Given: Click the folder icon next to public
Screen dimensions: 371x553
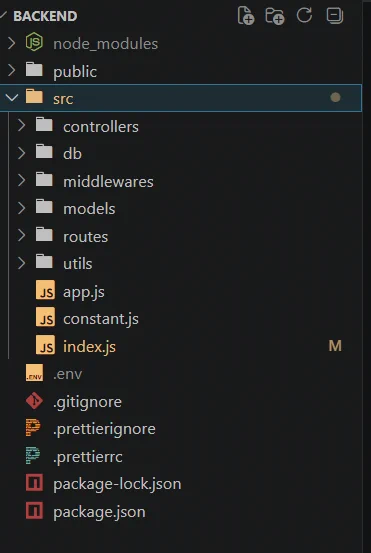Looking at the screenshot, I should pos(34,69).
